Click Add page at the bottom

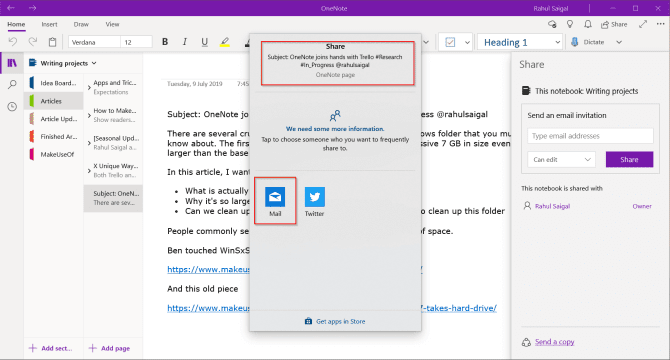point(109,348)
